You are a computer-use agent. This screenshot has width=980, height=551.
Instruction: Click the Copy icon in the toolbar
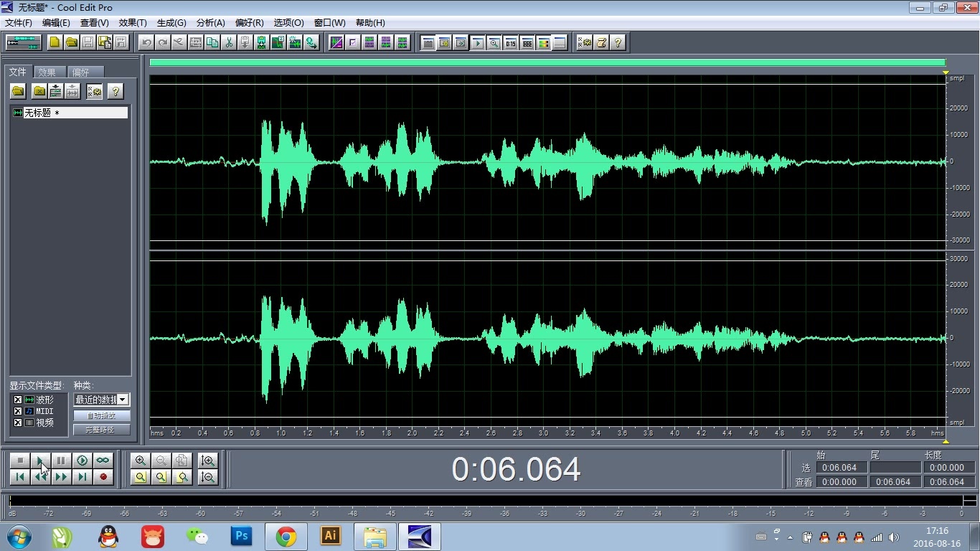(x=212, y=42)
